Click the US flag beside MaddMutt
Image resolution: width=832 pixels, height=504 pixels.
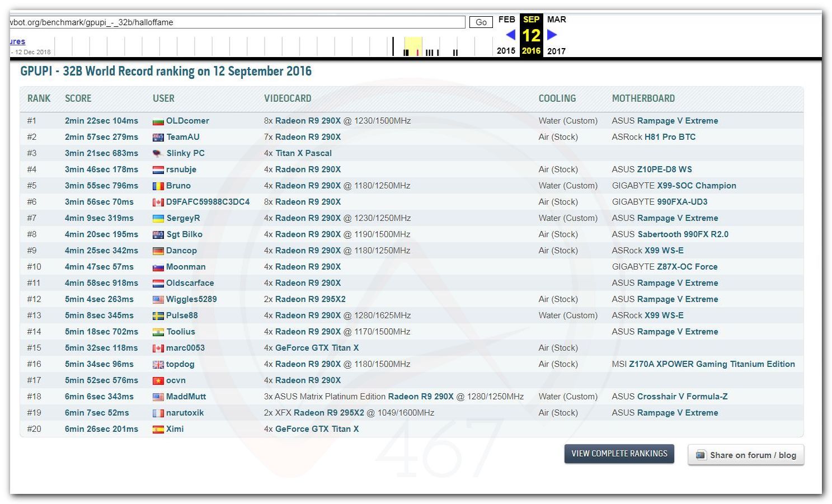pos(158,397)
